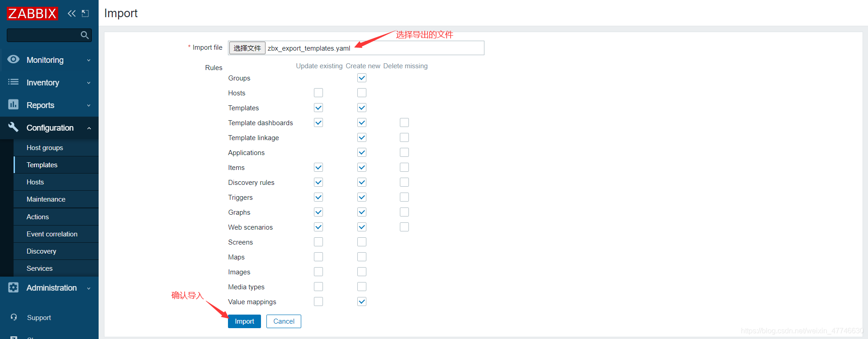Click the Reports bar-chart icon
Image resolution: width=868 pixels, height=339 pixels.
[x=14, y=104]
